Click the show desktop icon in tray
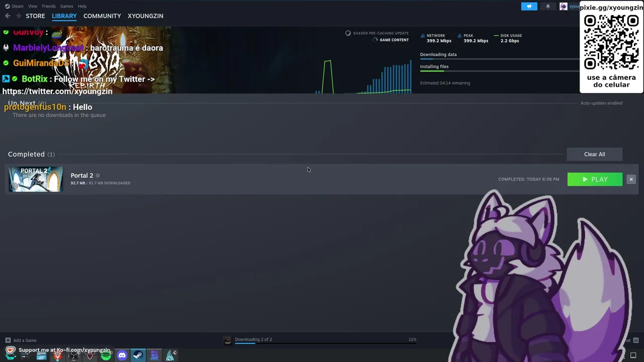The height and width of the screenshot is (362, 644). pyautogui.click(x=633, y=356)
